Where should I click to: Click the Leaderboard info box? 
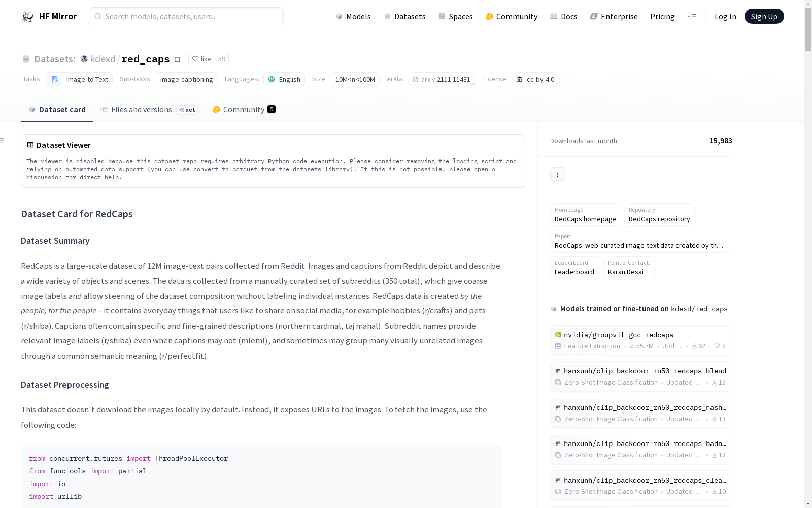[575, 268]
